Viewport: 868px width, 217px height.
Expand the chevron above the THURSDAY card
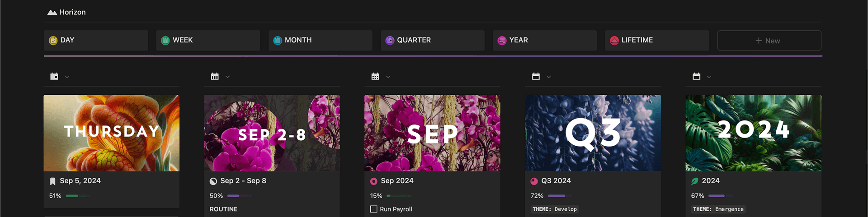tap(67, 77)
